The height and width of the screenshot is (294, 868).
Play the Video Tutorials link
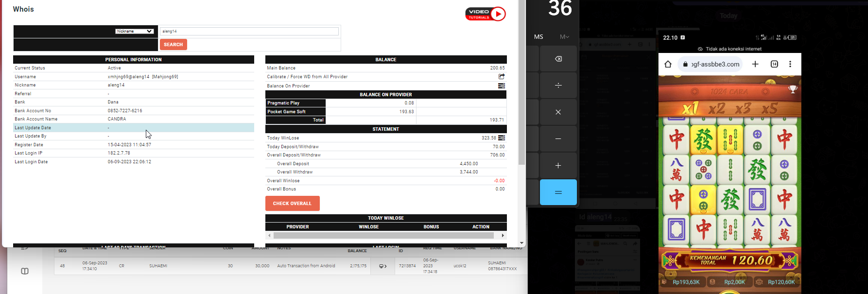pyautogui.click(x=486, y=14)
